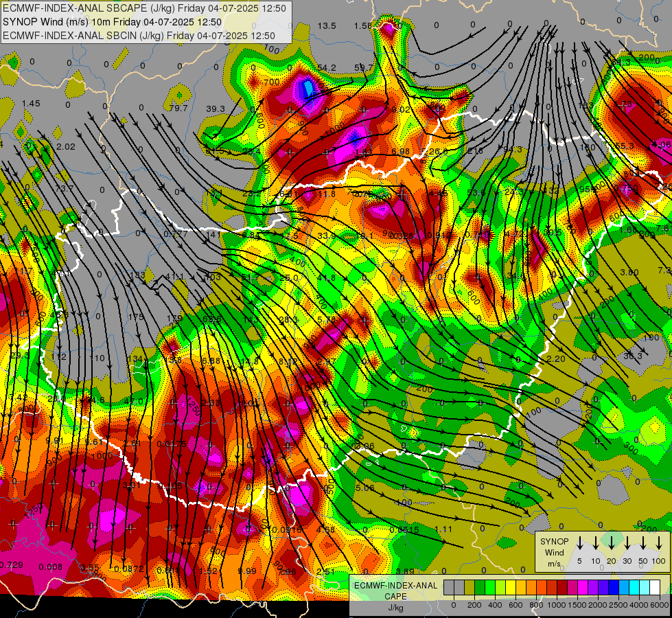Image resolution: width=672 pixels, height=618 pixels.
Task: Select the pure blue swatch before the 2500 tick
Action: coord(613,587)
